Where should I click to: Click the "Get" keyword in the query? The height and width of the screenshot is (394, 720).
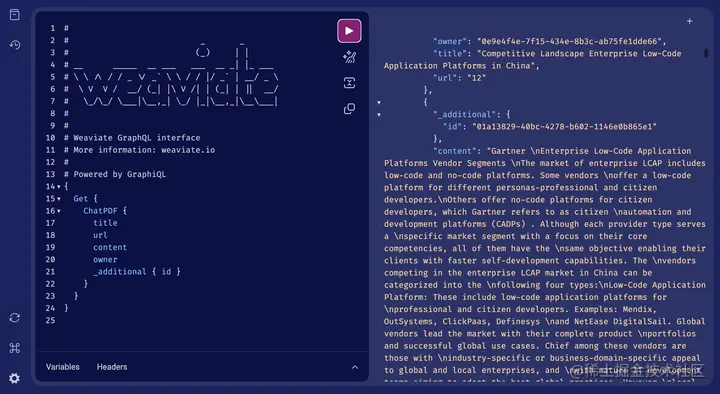(x=80, y=198)
